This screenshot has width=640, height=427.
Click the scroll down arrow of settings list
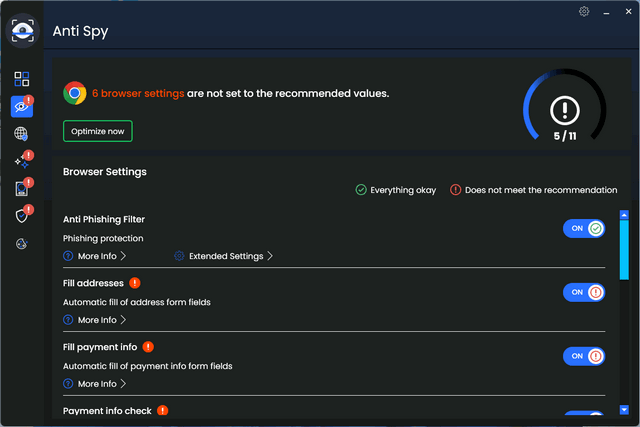pyautogui.click(x=624, y=410)
